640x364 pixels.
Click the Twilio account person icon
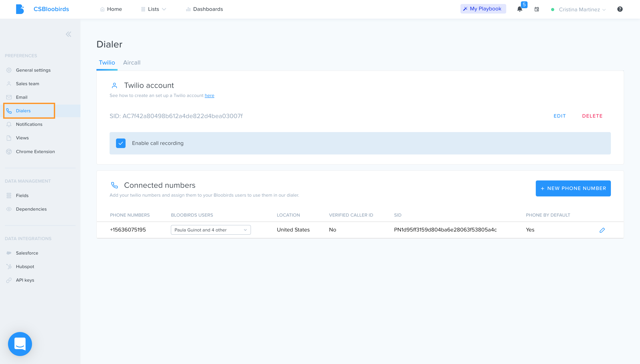114,85
